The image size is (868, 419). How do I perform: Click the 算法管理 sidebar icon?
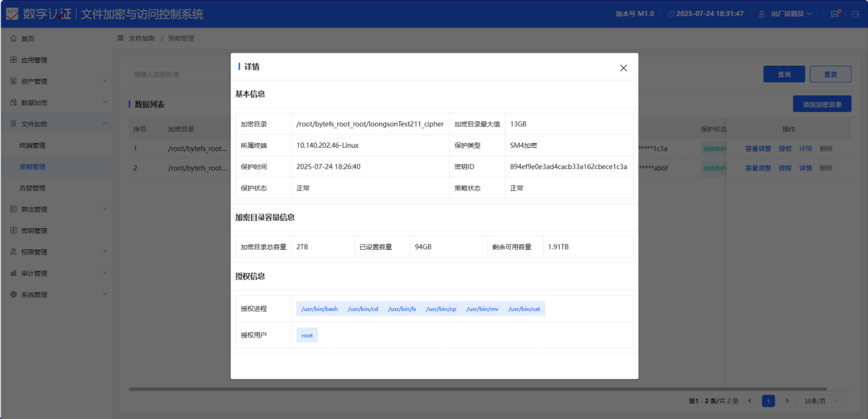click(14, 209)
